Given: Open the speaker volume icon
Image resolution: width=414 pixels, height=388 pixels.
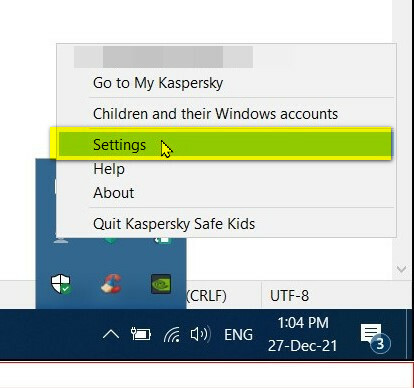Looking at the screenshot, I should 200,334.
